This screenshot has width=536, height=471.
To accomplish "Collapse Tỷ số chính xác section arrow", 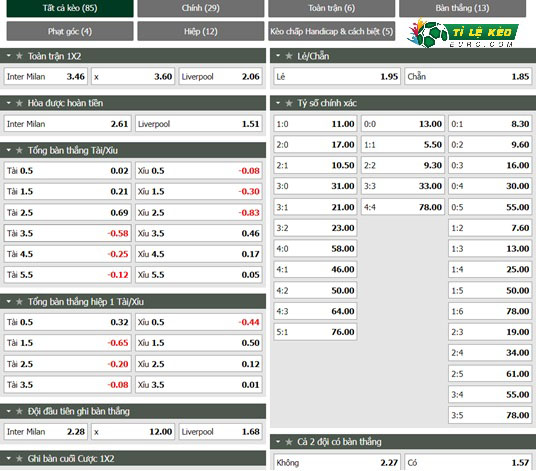I will (278, 103).
